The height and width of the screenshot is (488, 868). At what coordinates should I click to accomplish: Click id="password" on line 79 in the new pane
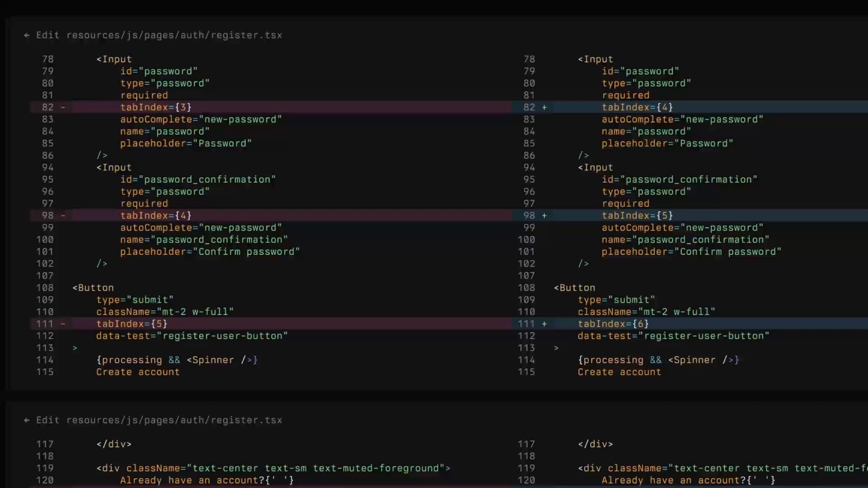click(x=641, y=72)
